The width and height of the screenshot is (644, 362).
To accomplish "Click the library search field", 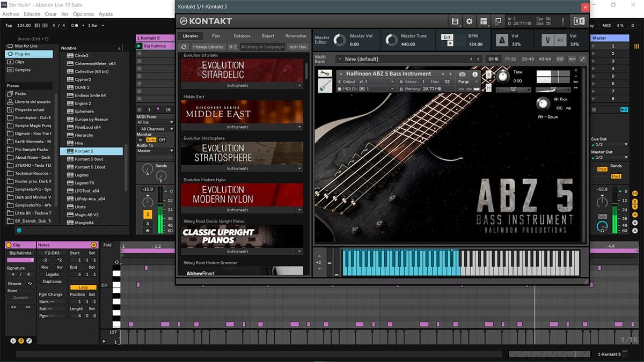I will pyautogui.click(x=262, y=47).
